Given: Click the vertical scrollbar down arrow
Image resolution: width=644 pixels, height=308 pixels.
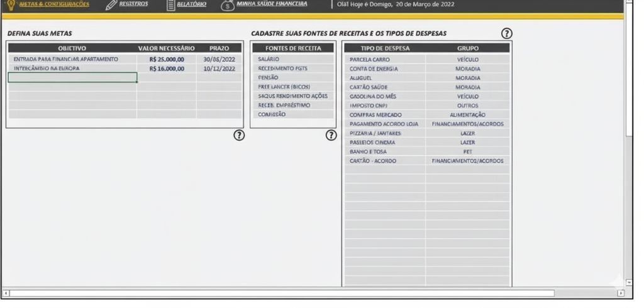Looking at the screenshot, I should pos(630,282).
